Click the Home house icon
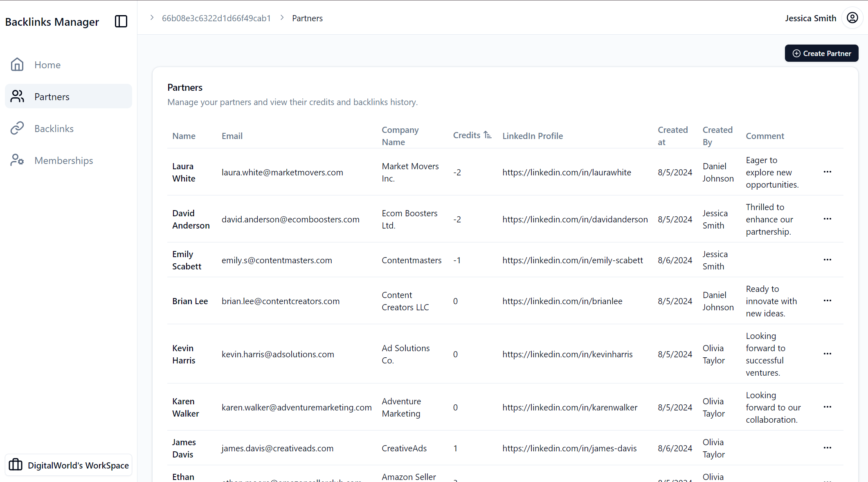The width and height of the screenshot is (868, 482). 17,65
